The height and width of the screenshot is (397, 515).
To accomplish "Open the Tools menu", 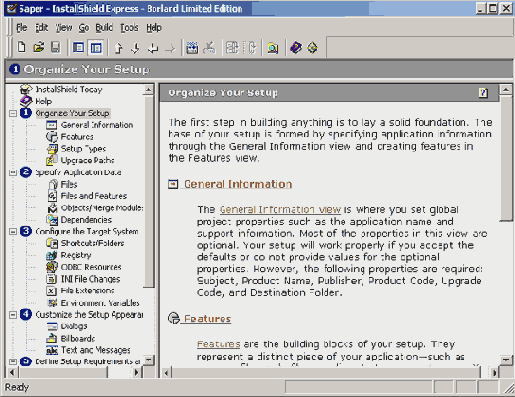I will [x=129, y=28].
